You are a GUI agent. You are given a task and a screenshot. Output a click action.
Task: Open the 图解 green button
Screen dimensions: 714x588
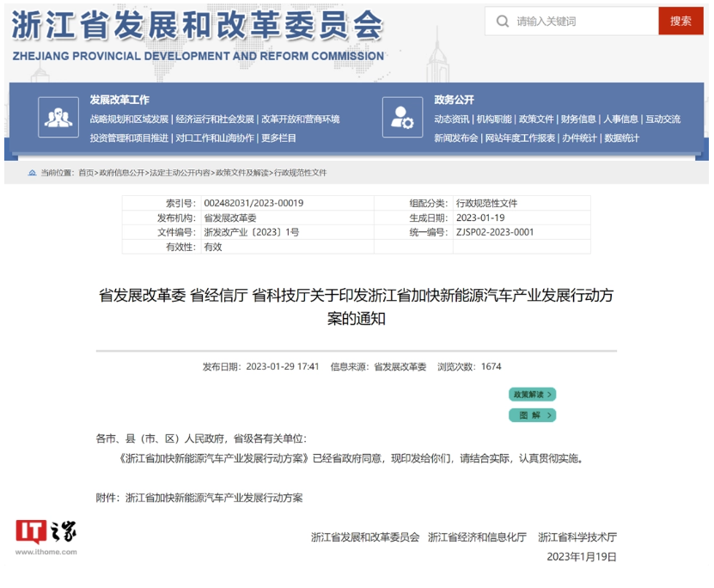[x=532, y=415]
